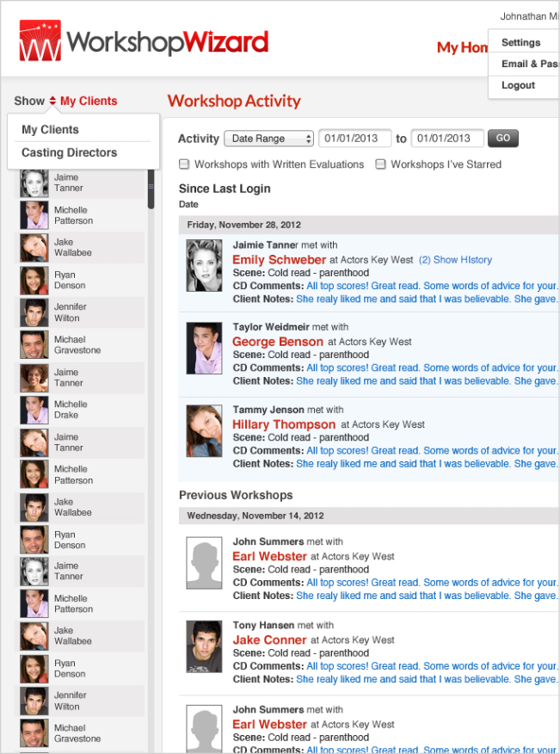Image resolution: width=560 pixels, height=754 pixels.
Task: Choose Casting Directors in the Show menu
Action: point(69,152)
